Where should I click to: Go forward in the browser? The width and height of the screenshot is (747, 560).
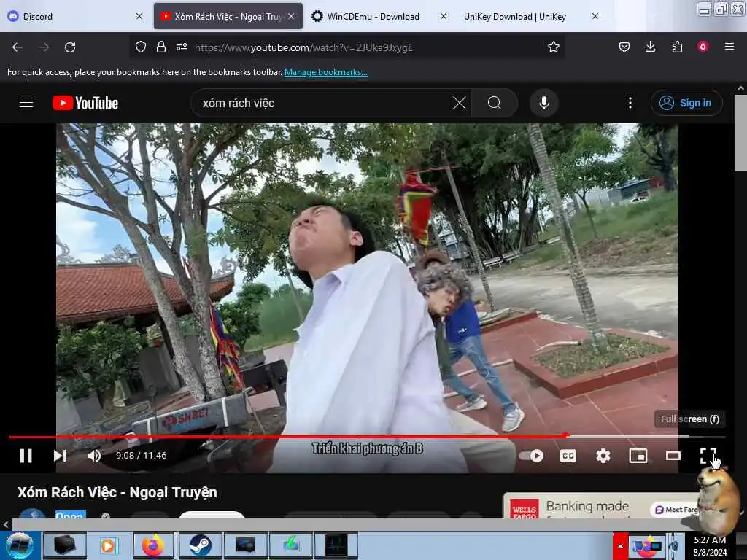[x=44, y=47]
